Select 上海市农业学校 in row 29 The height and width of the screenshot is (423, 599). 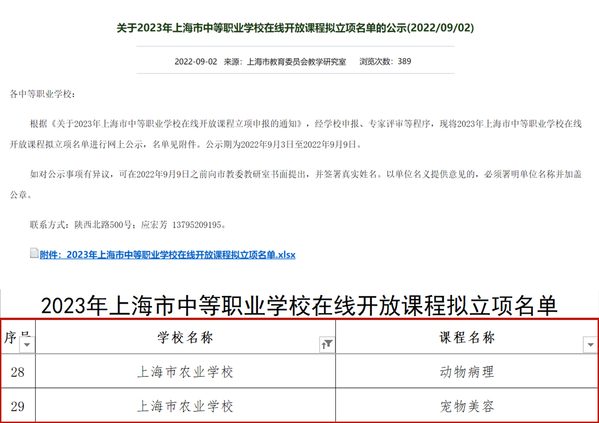(x=185, y=405)
